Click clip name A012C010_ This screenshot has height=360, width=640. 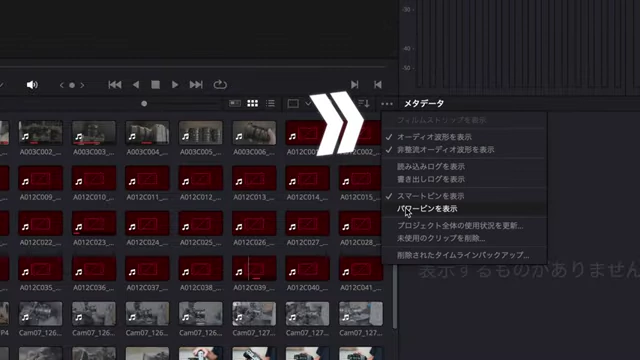click(x=94, y=197)
